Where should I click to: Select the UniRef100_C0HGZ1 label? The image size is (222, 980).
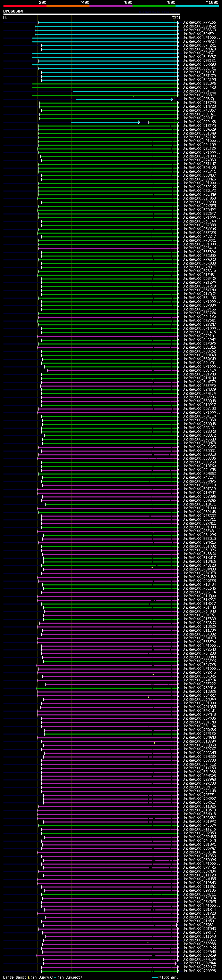click(199, 53)
